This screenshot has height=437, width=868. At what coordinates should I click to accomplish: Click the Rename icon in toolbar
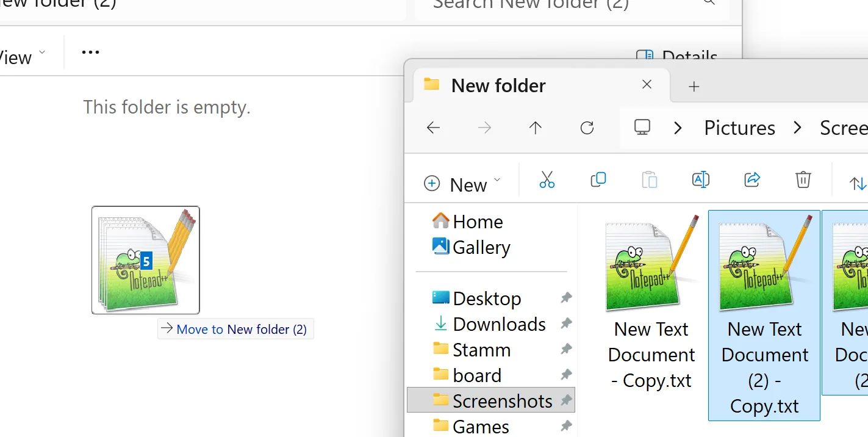(701, 180)
